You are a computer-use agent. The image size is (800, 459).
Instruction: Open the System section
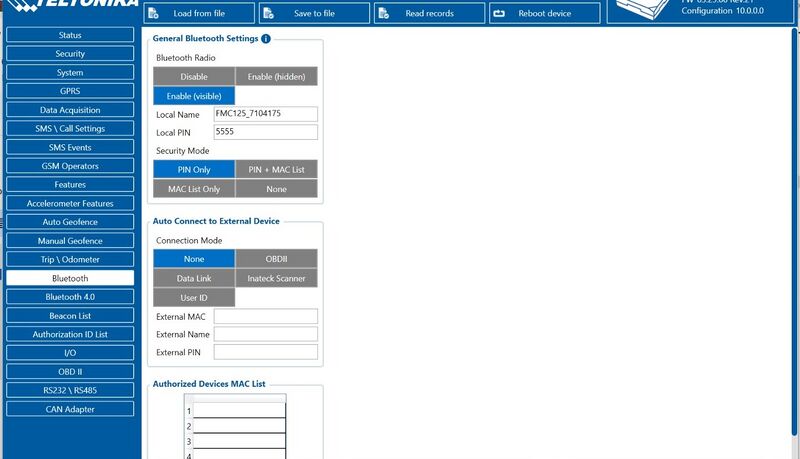(70, 72)
